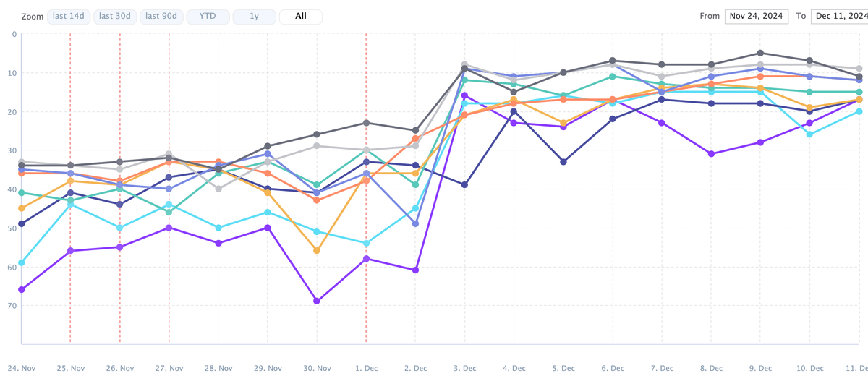
Task: Switch zoom to YTD
Action: (208, 16)
